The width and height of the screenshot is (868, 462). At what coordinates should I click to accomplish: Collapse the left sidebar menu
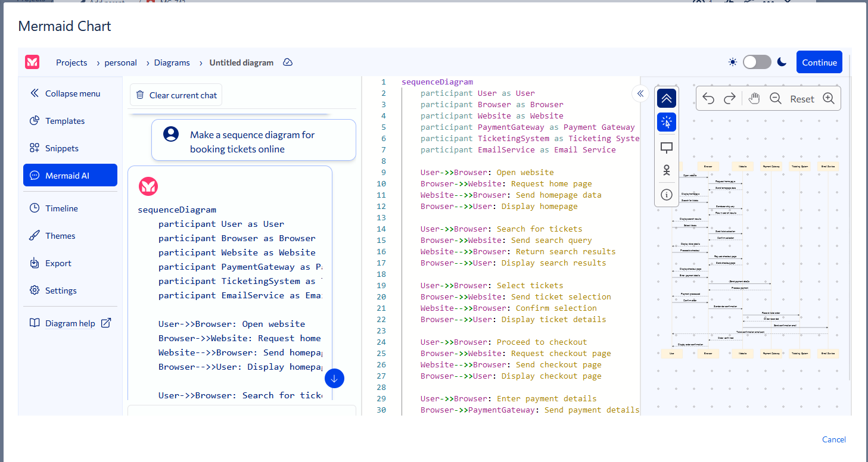pyautogui.click(x=65, y=93)
